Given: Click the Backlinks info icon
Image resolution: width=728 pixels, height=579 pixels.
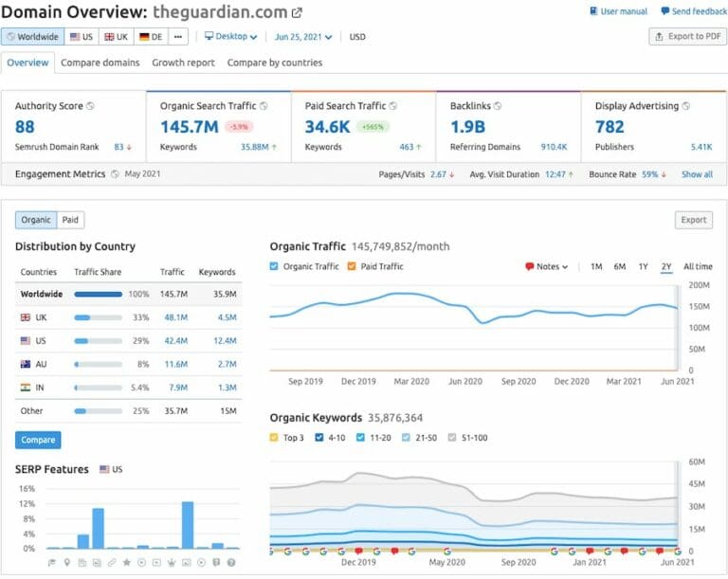Looking at the screenshot, I should coord(498,106).
